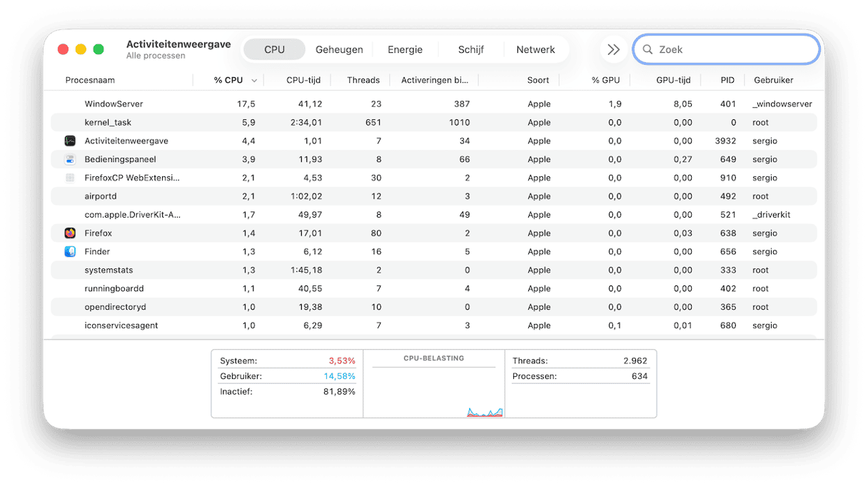868x486 pixels.
Task: Expand the toolbar overflow double-chevron
Action: 613,50
